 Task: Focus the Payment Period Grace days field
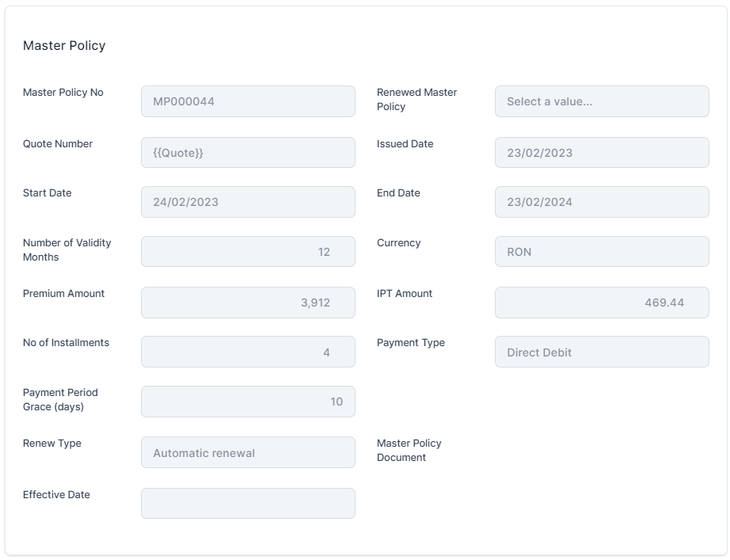coord(248,402)
